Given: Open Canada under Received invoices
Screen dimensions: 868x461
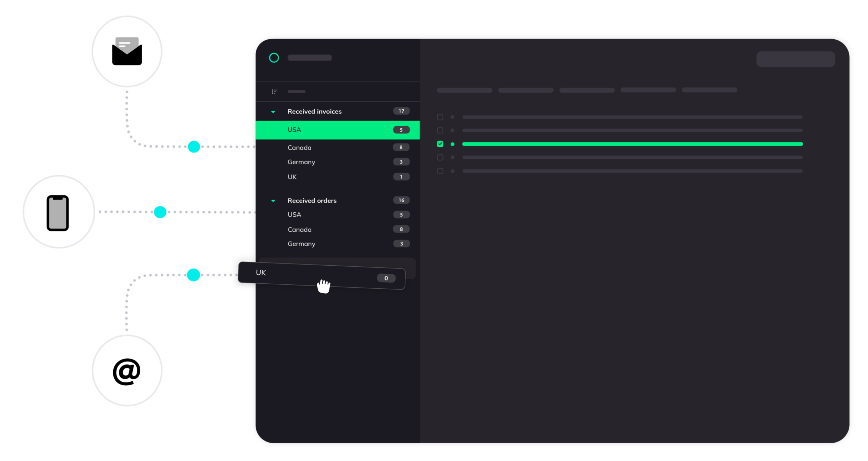Looking at the screenshot, I should click(x=299, y=147).
